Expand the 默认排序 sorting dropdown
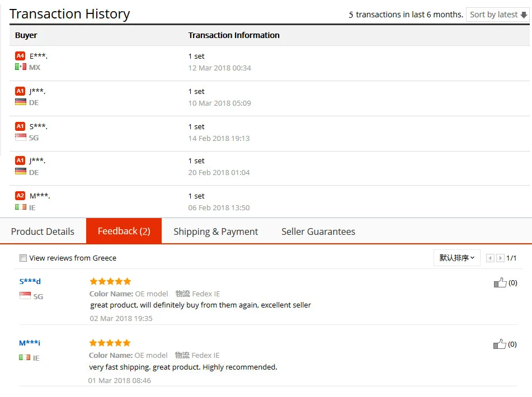This screenshot has width=532, height=397. point(456,258)
